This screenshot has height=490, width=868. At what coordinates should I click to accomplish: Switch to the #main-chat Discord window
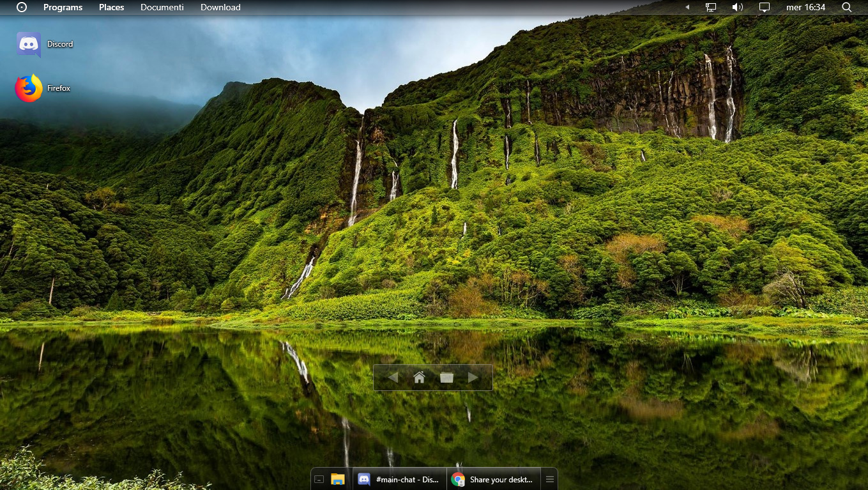[399, 479]
